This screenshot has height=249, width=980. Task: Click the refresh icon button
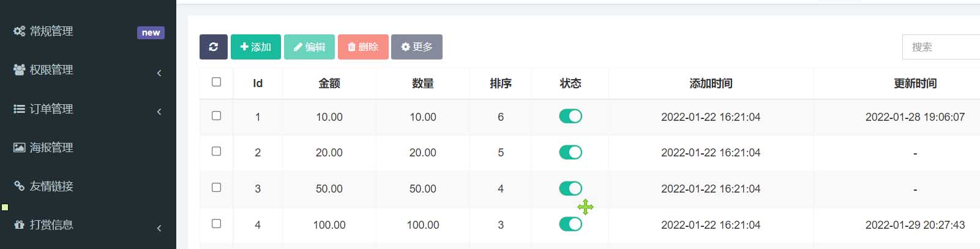tap(213, 47)
